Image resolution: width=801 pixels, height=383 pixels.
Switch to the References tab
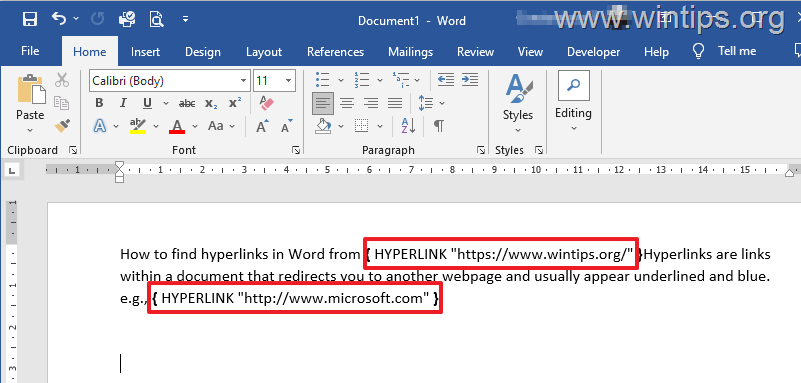pos(335,52)
